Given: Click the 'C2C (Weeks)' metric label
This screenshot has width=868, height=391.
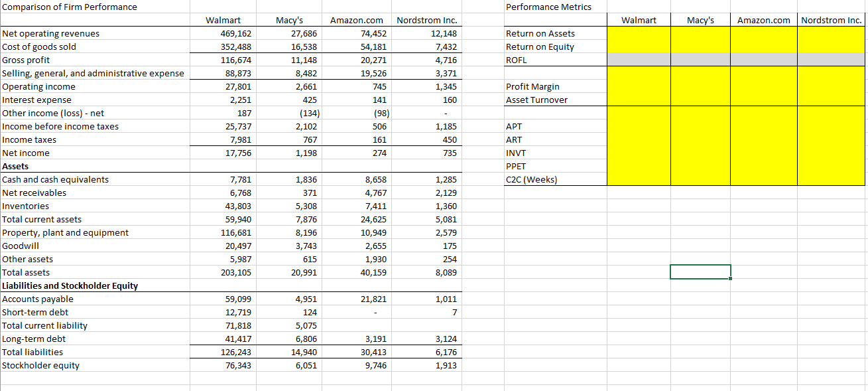Looking at the screenshot, I should coord(532,179).
